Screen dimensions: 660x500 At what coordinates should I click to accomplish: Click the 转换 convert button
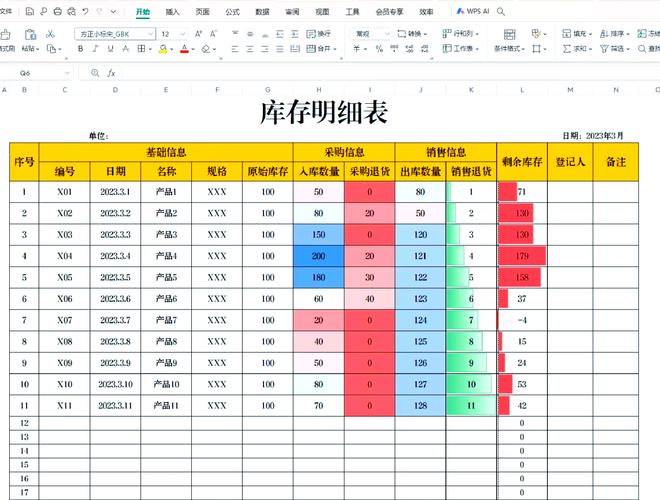(x=412, y=34)
